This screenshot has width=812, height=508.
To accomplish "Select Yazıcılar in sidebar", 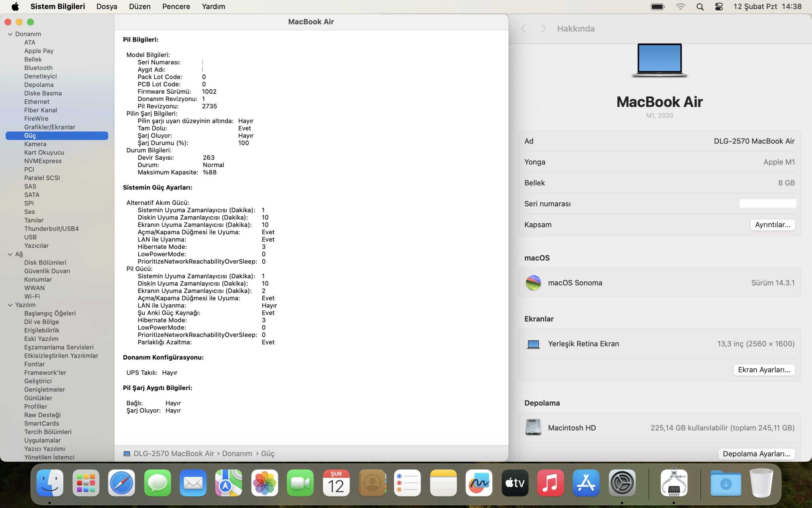I will (x=36, y=246).
